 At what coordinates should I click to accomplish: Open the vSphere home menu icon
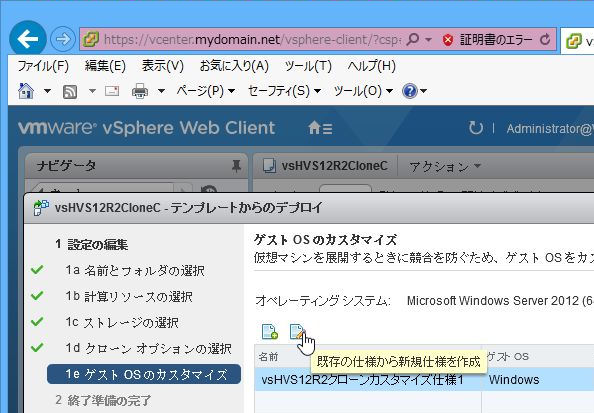click(320, 128)
